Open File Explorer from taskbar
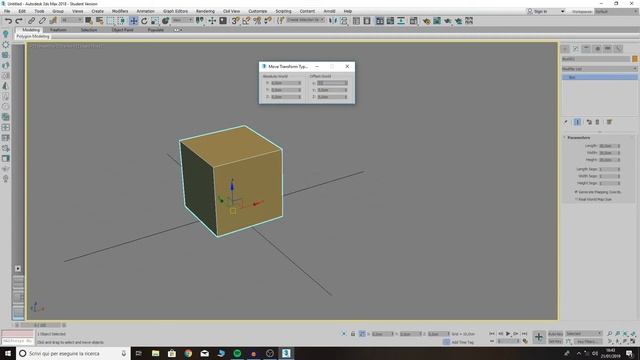 click(156, 353)
